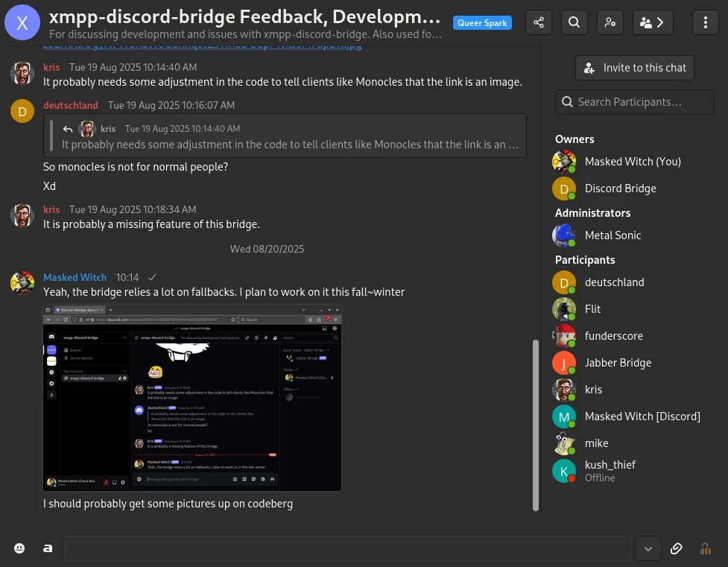
Task: Click the text formatting 'a' icon
Action: [x=48, y=548]
